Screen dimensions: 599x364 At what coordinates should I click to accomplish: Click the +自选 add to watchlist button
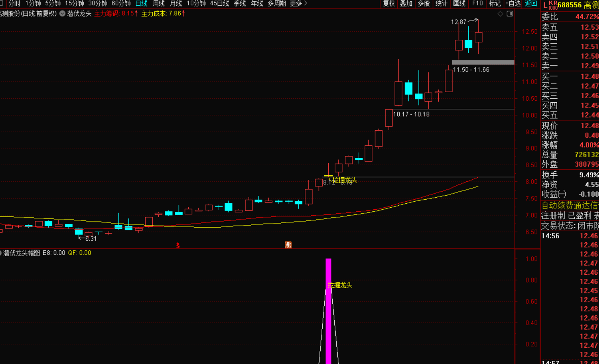pos(513,4)
